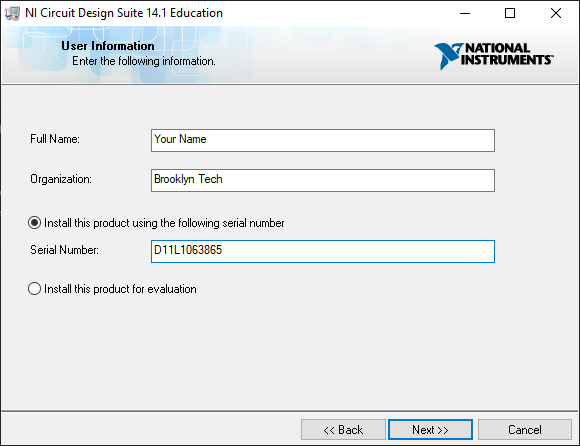580x446 pixels.
Task: Click the National Instruments logo
Action: tap(494, 56)
